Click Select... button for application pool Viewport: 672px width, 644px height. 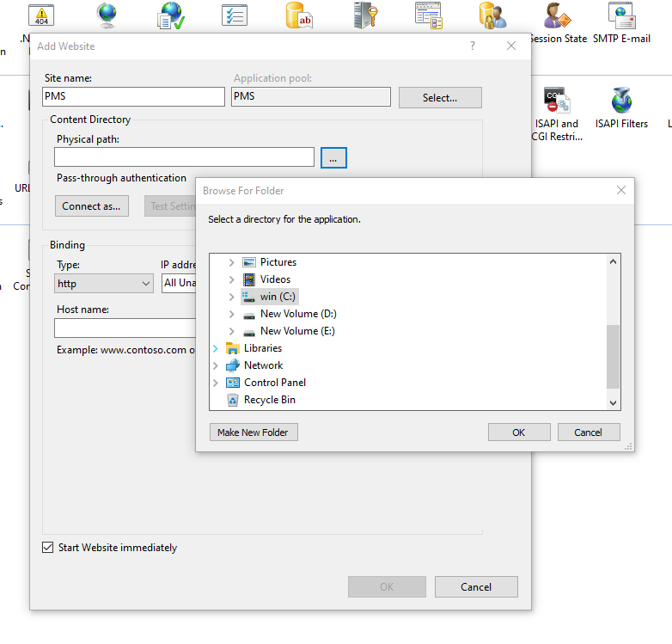coord(440,98)
